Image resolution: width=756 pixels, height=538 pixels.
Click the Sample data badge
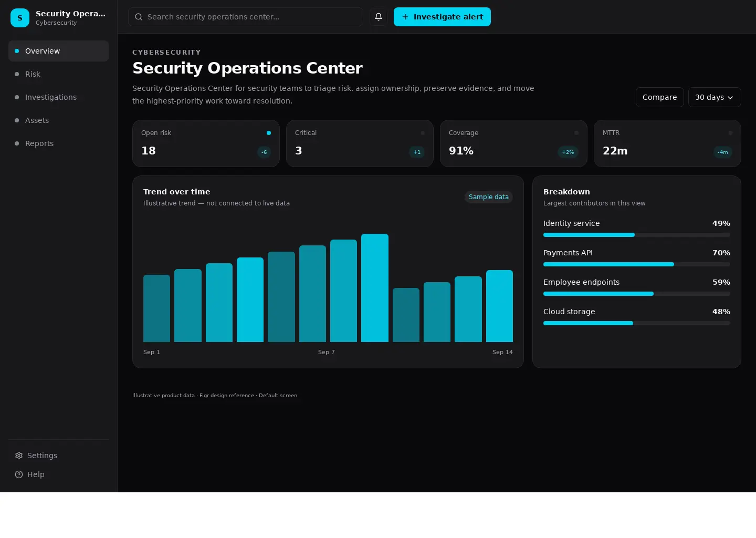click(x=489, y=197)
